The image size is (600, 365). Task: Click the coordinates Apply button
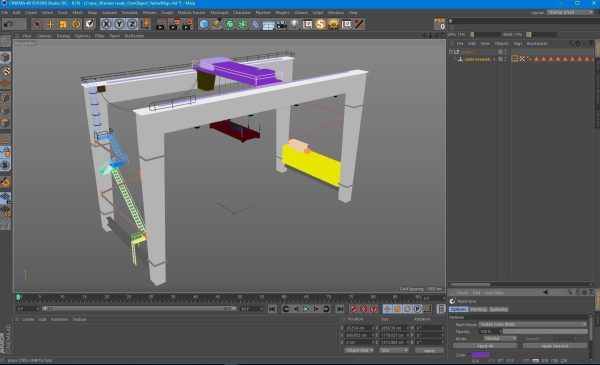(x=429, y=350)
